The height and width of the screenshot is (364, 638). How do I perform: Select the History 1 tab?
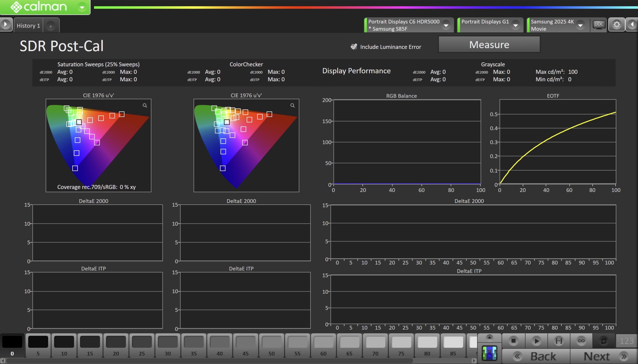pos(28,25)
